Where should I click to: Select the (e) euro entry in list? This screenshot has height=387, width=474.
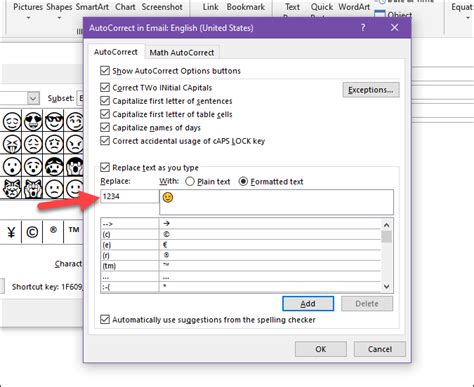(240, 245)
